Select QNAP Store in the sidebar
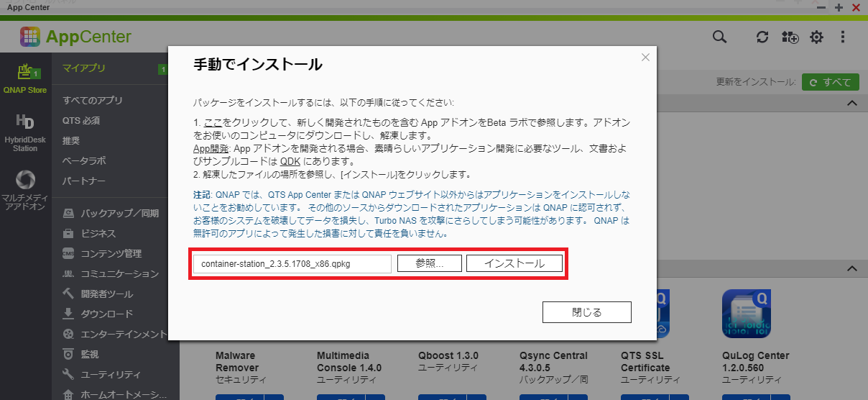 coord(25,79)
